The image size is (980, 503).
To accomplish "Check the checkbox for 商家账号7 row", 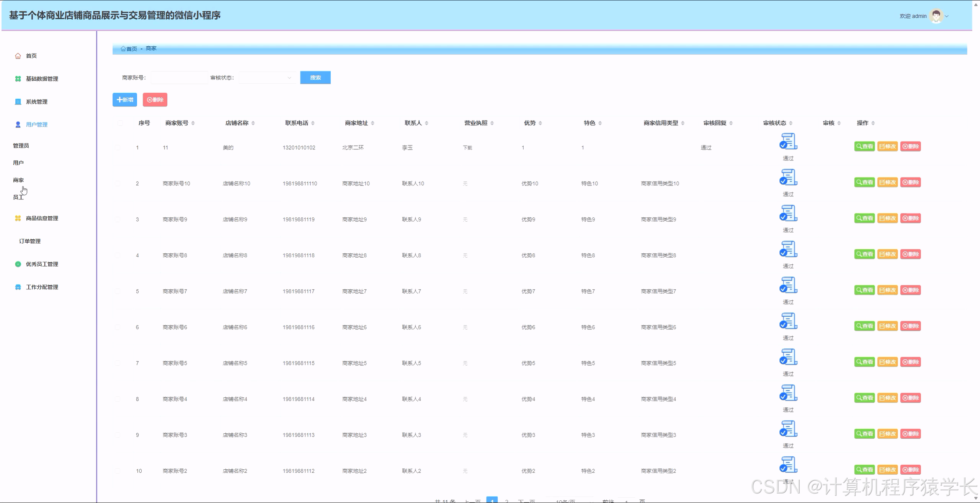I will coord(118,292).
